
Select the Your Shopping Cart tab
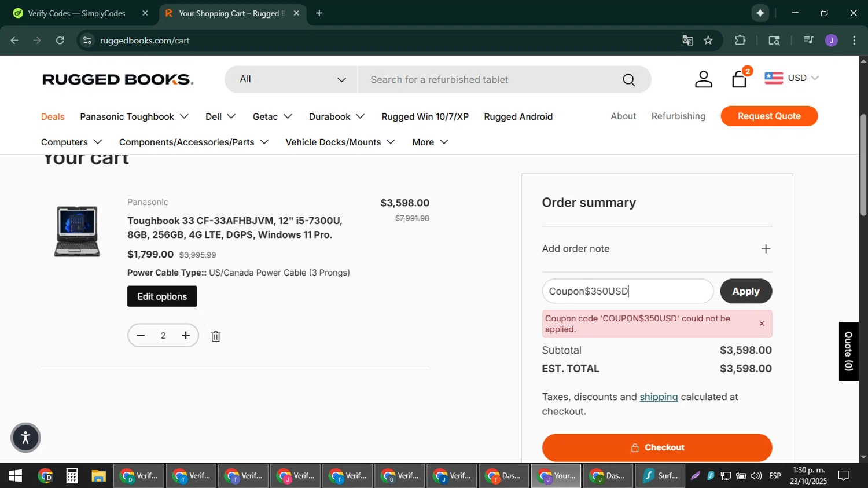point(231,13)
